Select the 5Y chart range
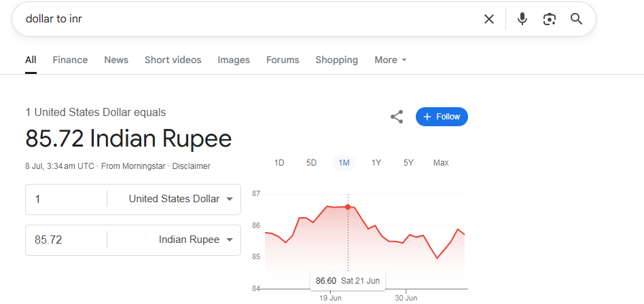The width and height of the screenshot is (644, 304). [408, 163]
